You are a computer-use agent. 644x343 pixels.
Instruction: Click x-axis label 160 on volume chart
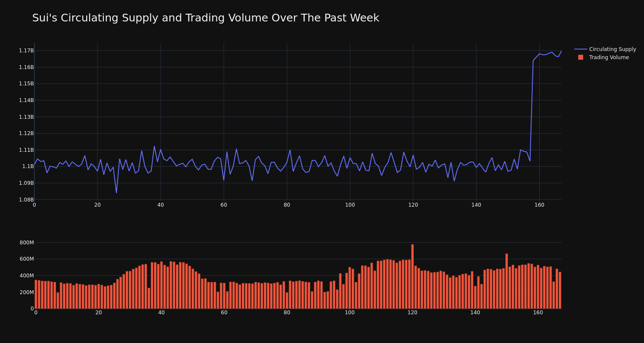point(538,313)
